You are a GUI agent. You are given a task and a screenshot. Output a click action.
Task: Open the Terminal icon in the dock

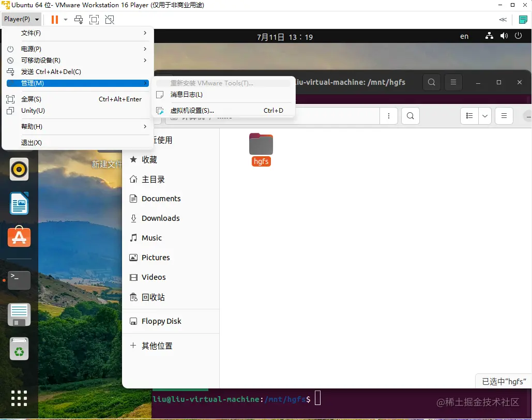(x=19, y=280)
